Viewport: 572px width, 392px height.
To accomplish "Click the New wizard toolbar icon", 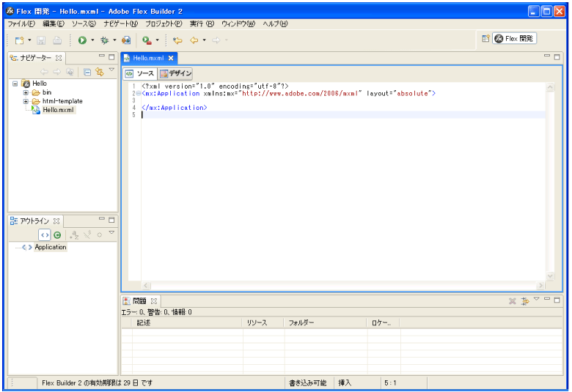I will click(x=19, y=40).
